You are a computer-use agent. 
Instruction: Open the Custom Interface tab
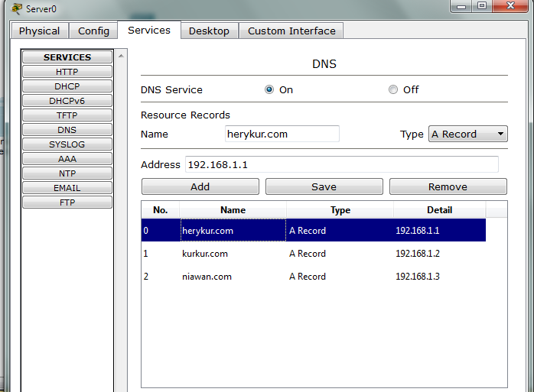(291, 31)
